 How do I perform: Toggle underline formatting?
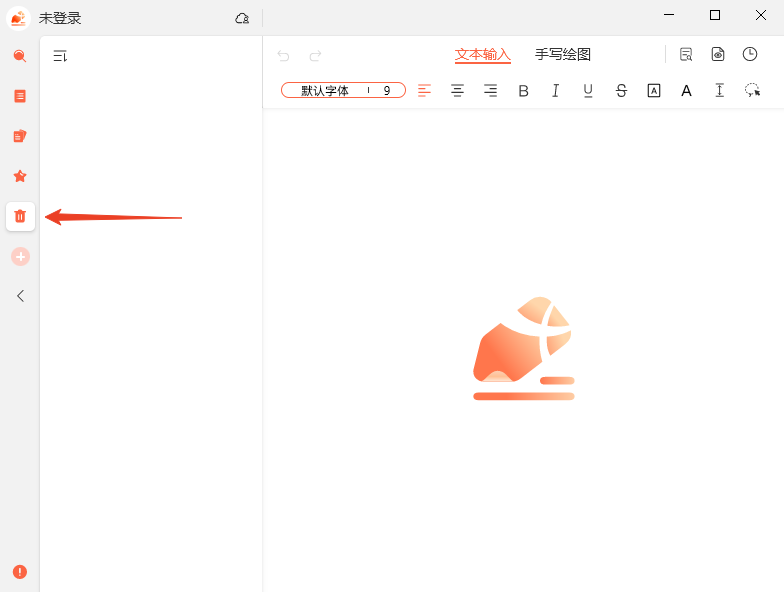[x=588, y=90]
